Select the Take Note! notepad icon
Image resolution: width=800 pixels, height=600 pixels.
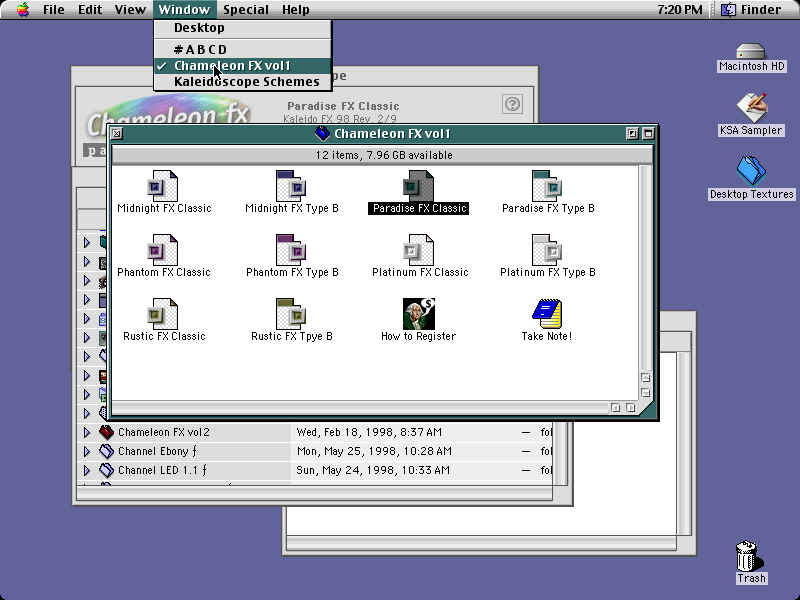coord(547,314)
